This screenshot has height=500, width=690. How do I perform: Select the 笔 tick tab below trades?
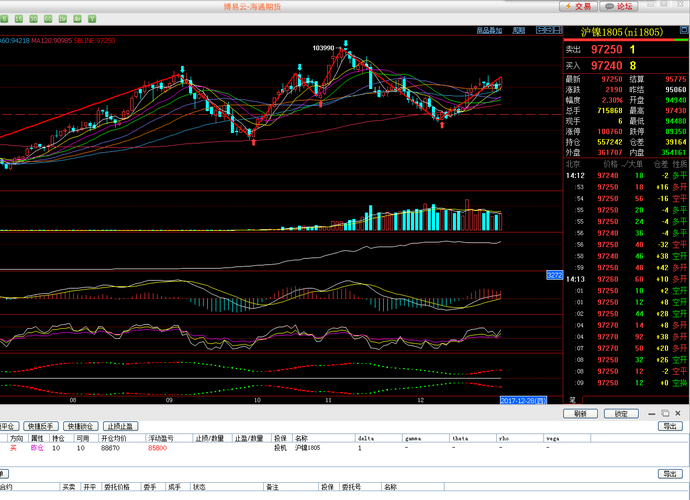tap(573, 400)
